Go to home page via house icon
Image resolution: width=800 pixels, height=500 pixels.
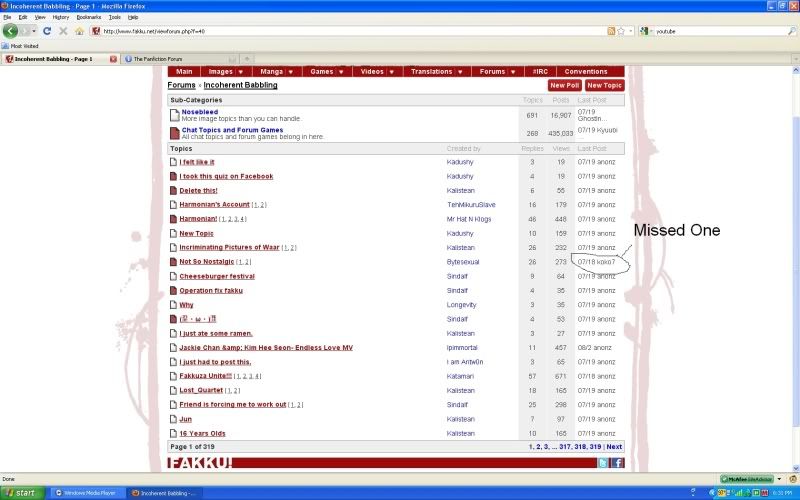[79, 31]
